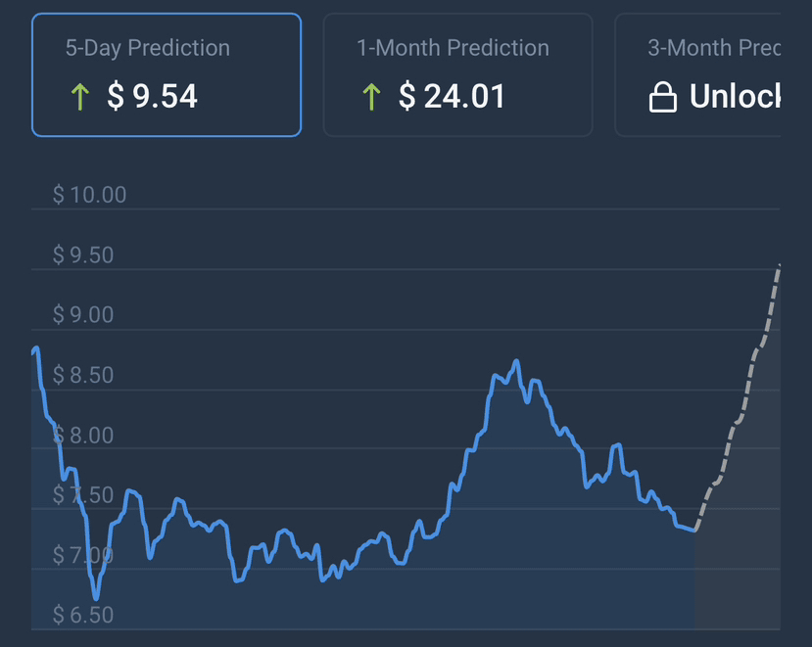
Task: Click the lowest dip of the blue price line
Action: click(x=96, y=597)
